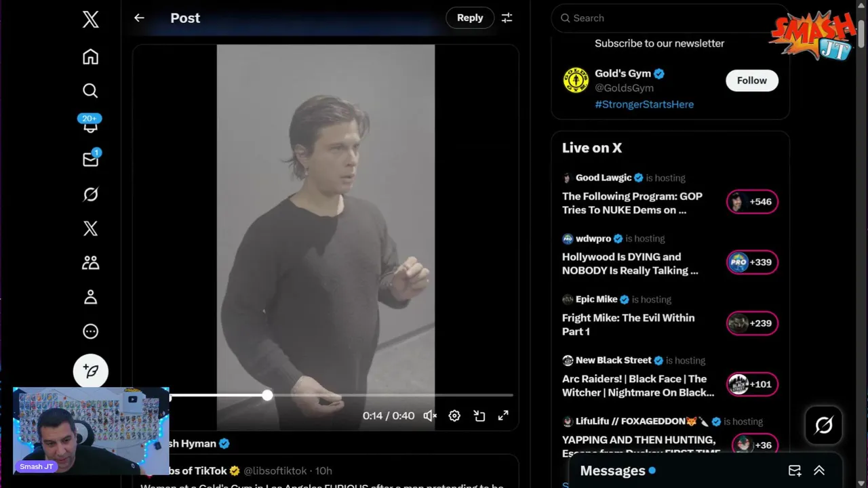Click into the Search input field
Image resolution: width=868 pixels, height=488 pixels.
click(x=671, y=18)
